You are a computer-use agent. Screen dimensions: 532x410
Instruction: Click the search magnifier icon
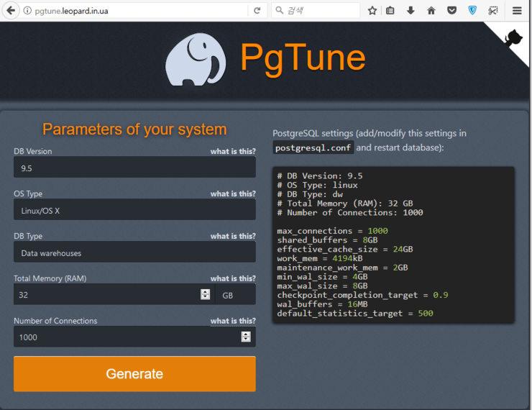click(x=279, y=11)
